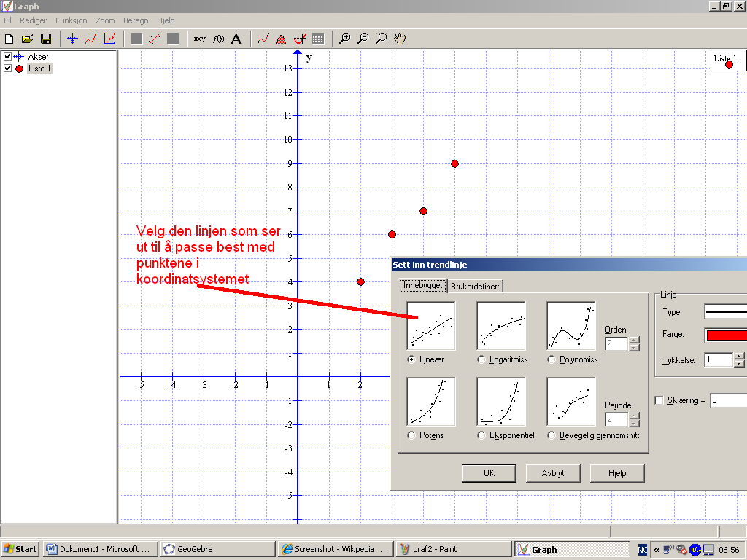
Task: Open the Farge color dropdown
Action: click(x=725, y=335)
